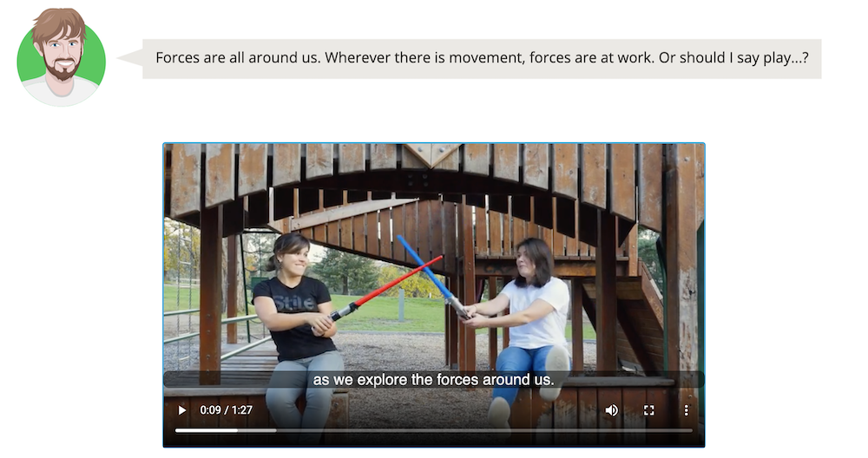The height and width of the screenshot is (458, 868).
Task: Open the three-dot more options menu
Action: [687, 410]
